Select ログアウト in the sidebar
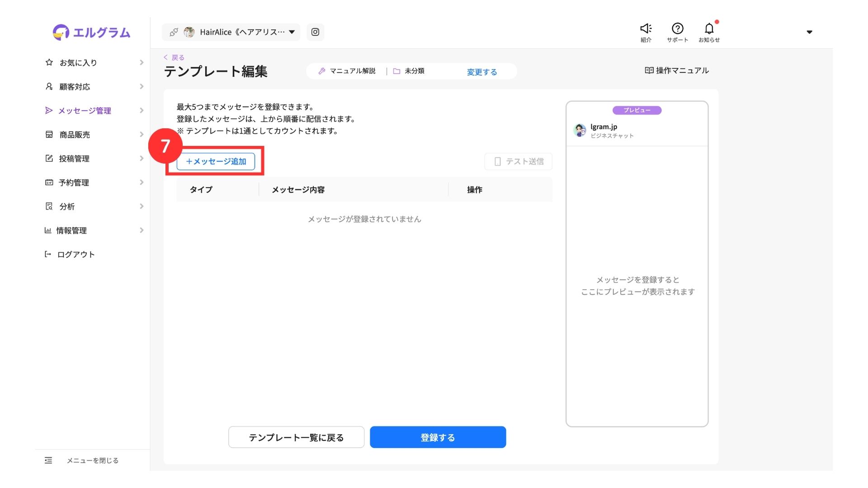The width and height of the screenshot is (868, 488). tap(75, 254)
